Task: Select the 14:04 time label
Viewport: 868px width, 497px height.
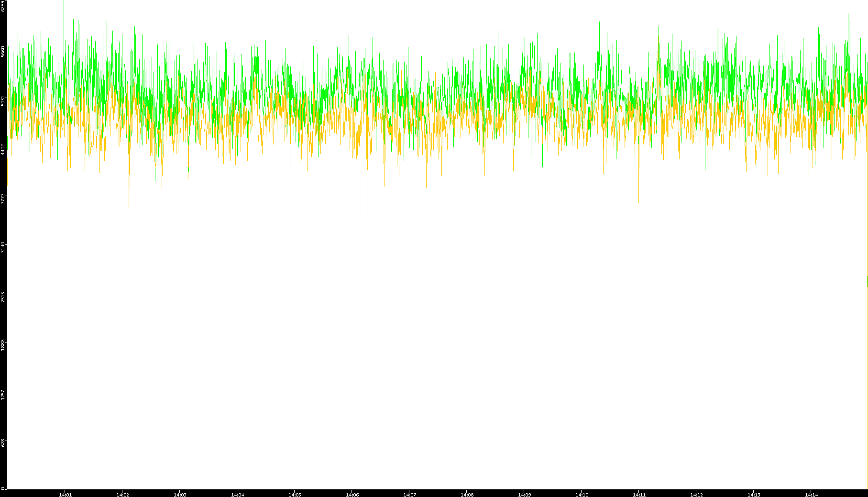Action: (x=237, y=495)
